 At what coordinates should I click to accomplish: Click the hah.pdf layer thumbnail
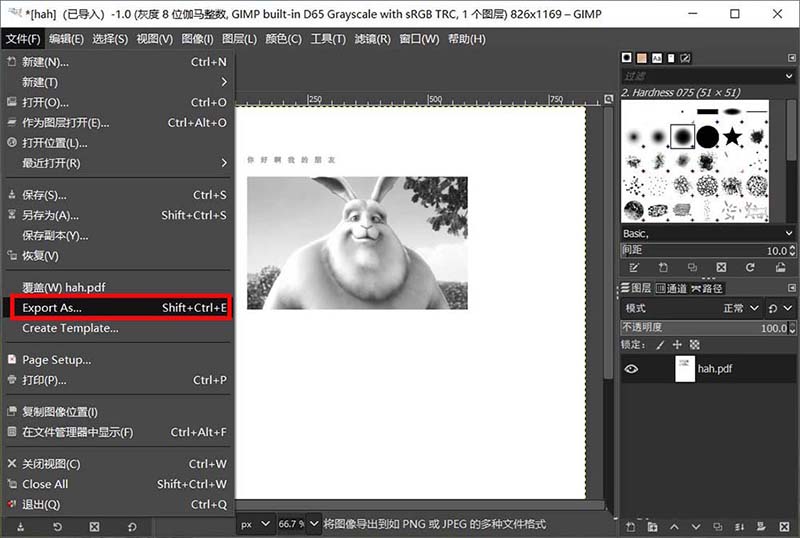click(x=685, y=369)
